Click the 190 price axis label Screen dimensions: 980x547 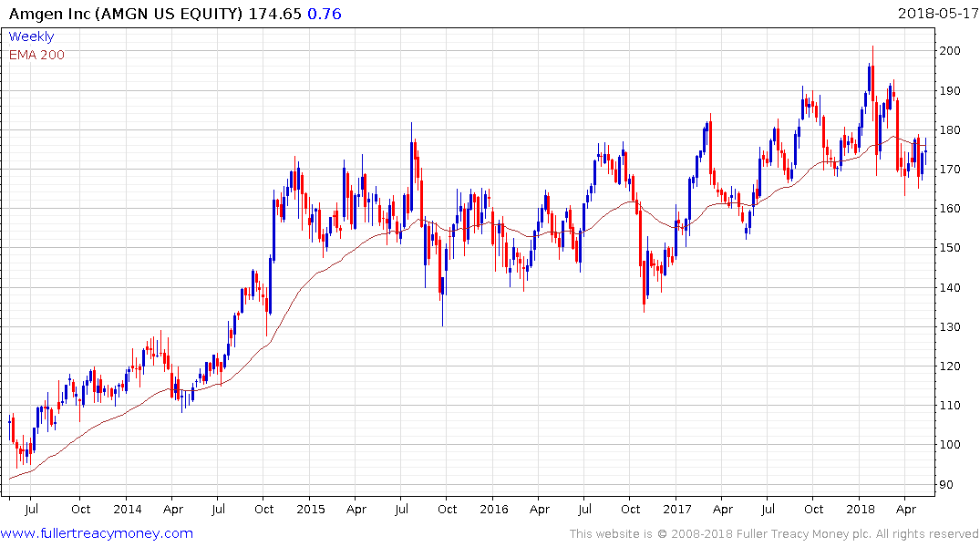click(x=950, y=90)
